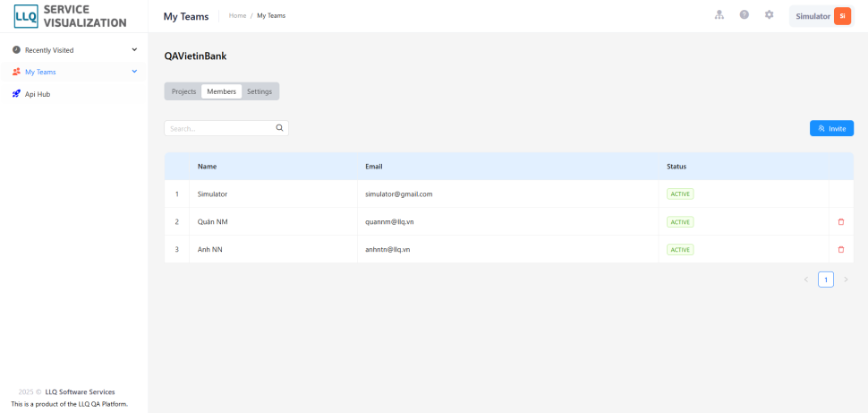This screenshot has width=868, height=413.
Task: Click row number 3 cell
Action: point(177,249)
